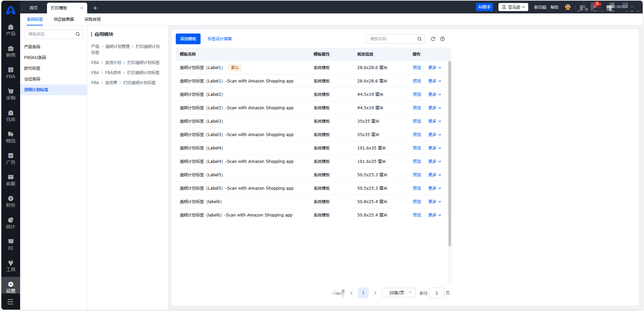Click the template list vertical scrollbar
The image size is (644, 311).
pyautogui.click(x=450, y=153)
